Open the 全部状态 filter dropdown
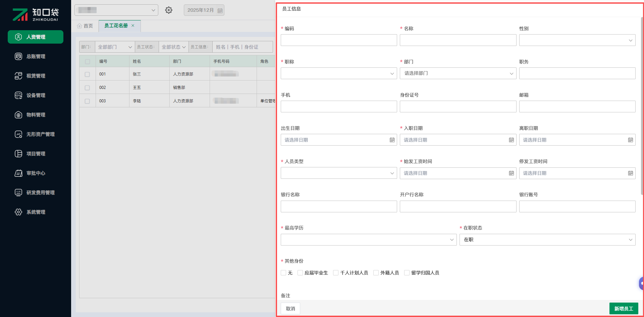The height and width of the screenshot is (317, 644). (173, 47)
